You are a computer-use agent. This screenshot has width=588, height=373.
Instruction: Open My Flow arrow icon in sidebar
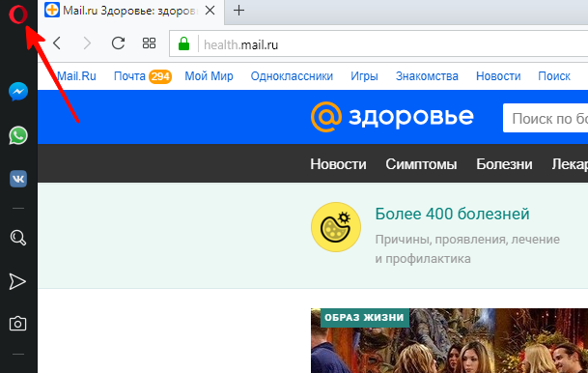point(17,281)
